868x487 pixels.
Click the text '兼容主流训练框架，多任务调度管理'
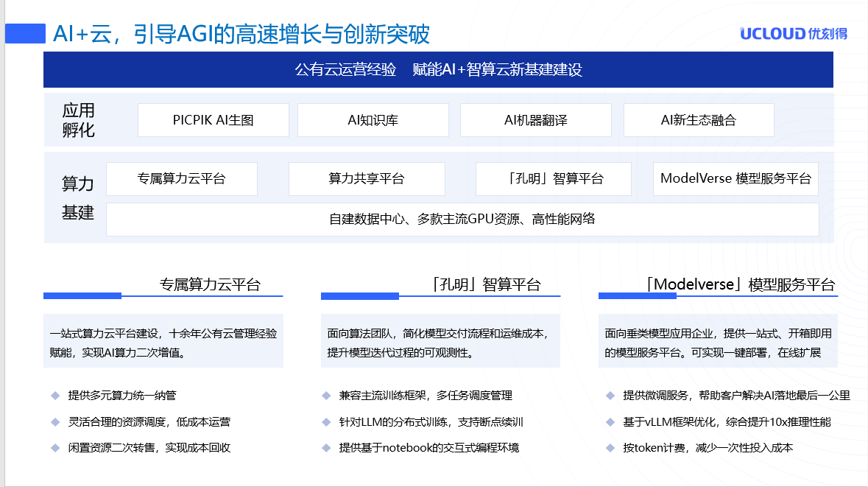(x=426, y=396)
